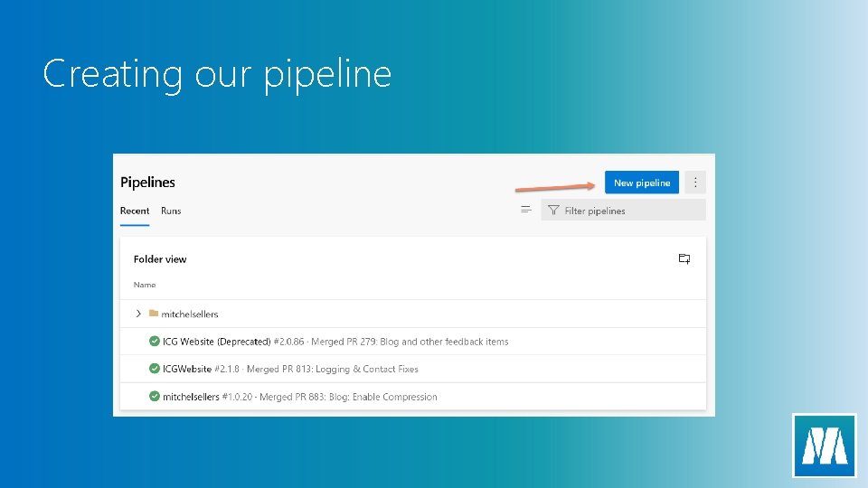This screenshot has width=868, height=488.
Task: Open the more options vertical ellipsis menu
Action: point(694,183)
